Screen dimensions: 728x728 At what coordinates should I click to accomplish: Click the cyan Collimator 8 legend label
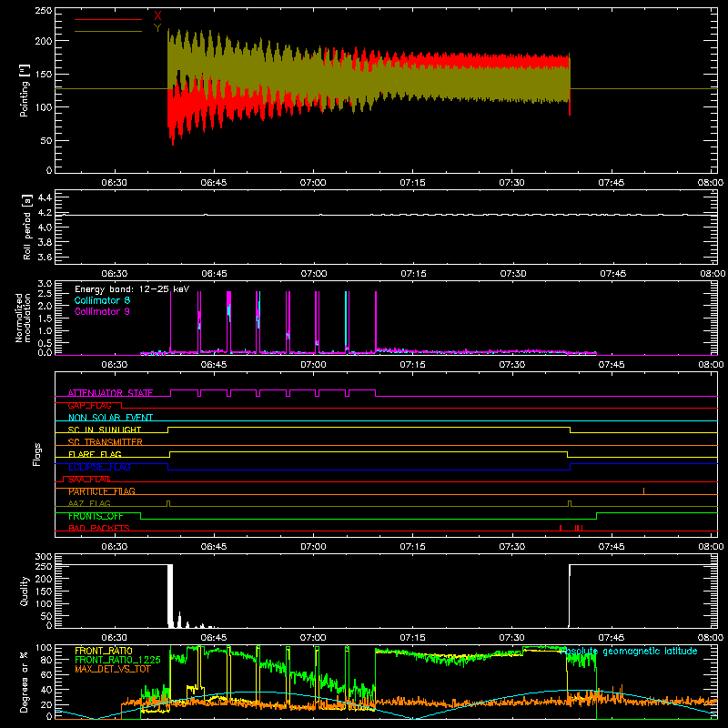pos(102,300)
